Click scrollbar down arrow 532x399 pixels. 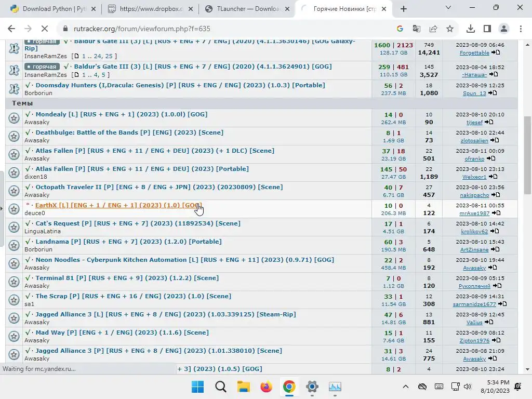[527, 369]
